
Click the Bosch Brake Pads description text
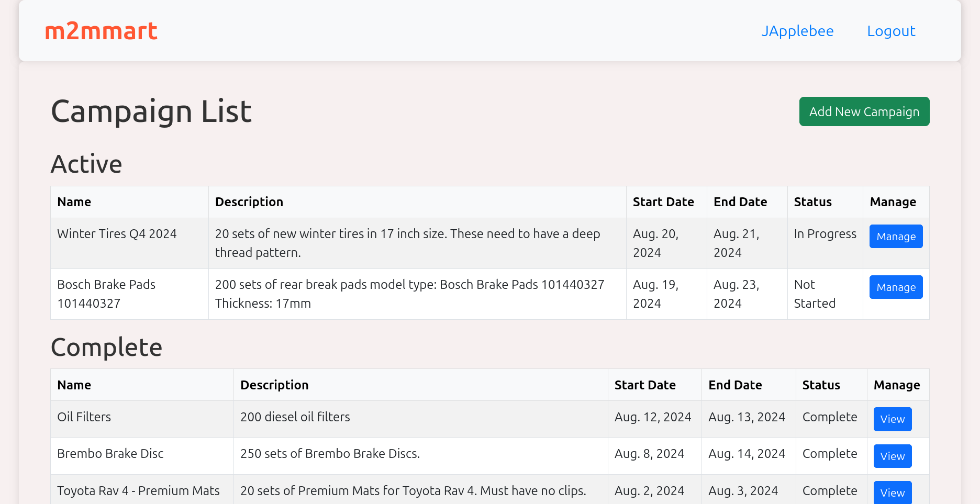pos(409,294)
